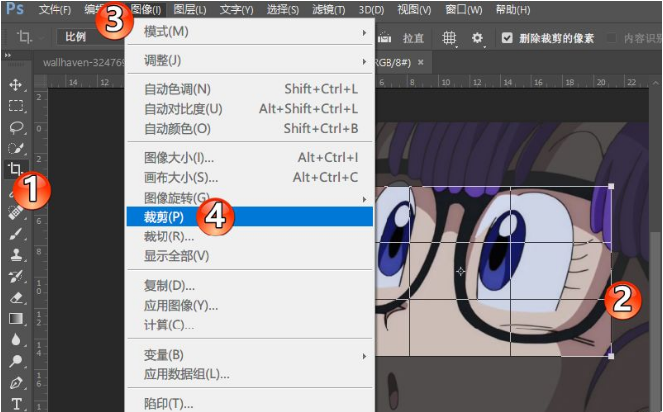This screenshot has height=412, width=663.
Task: Click the Photoshop Ps logo
Action: point(15,8)
